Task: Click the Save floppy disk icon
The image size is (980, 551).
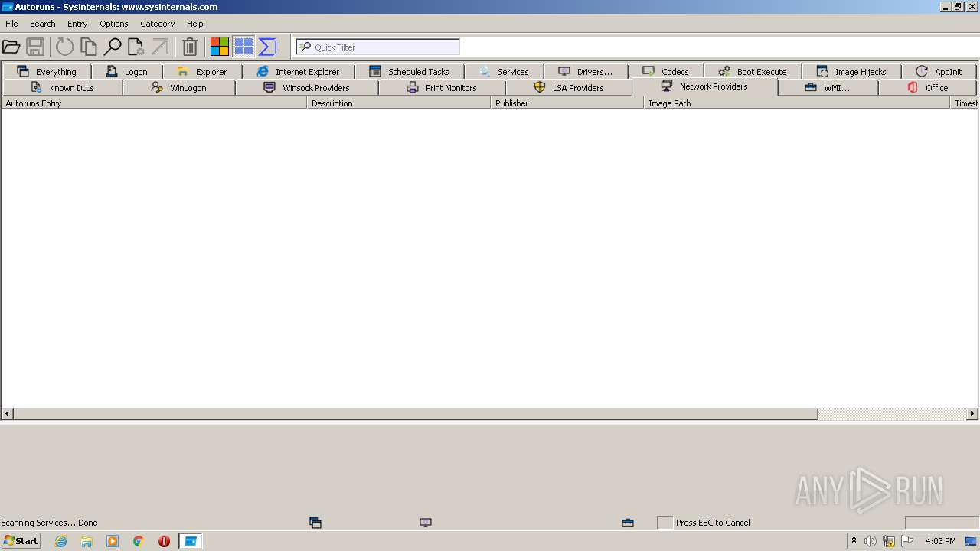Action: [x=35, y=47]
